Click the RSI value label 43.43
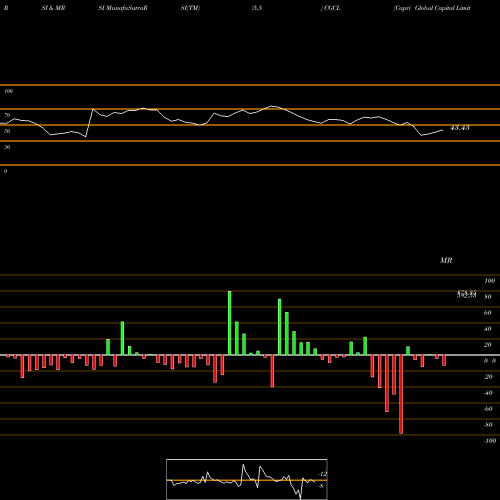500x500 pixels. [460, 128]
